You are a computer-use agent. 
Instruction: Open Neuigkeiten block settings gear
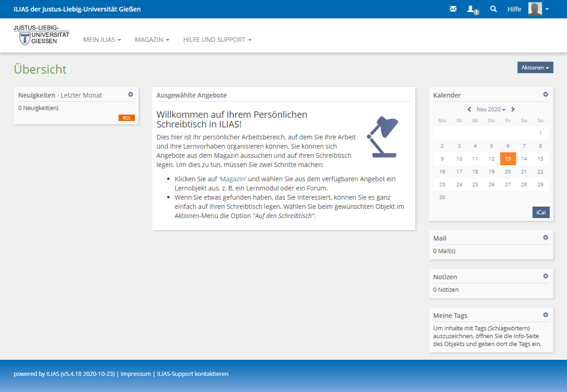point(130,94)
